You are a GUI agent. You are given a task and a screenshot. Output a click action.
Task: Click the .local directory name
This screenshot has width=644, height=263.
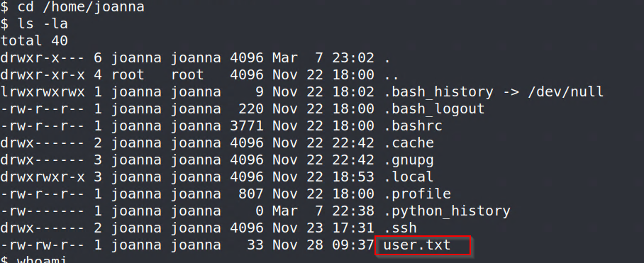pyautogui.click(x=409, y=177)
